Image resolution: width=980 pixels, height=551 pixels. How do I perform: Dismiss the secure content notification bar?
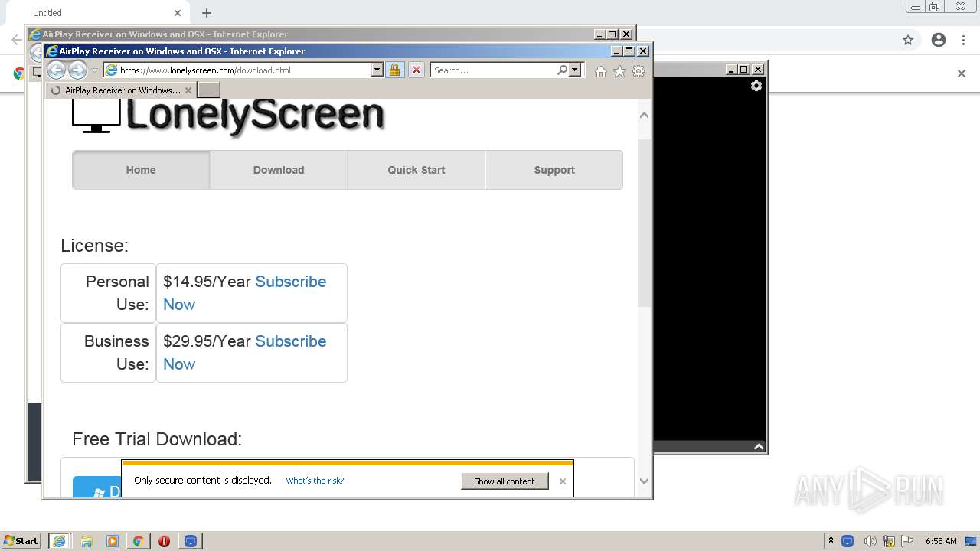point(563,481)
